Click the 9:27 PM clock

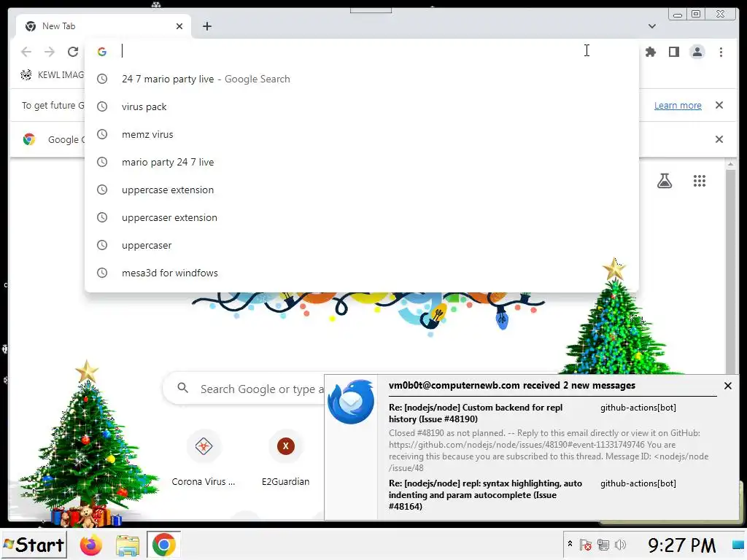point(682,545)
